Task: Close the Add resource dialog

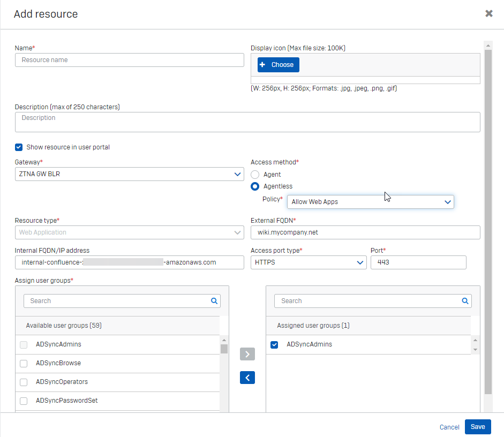Action: point(488,13)
